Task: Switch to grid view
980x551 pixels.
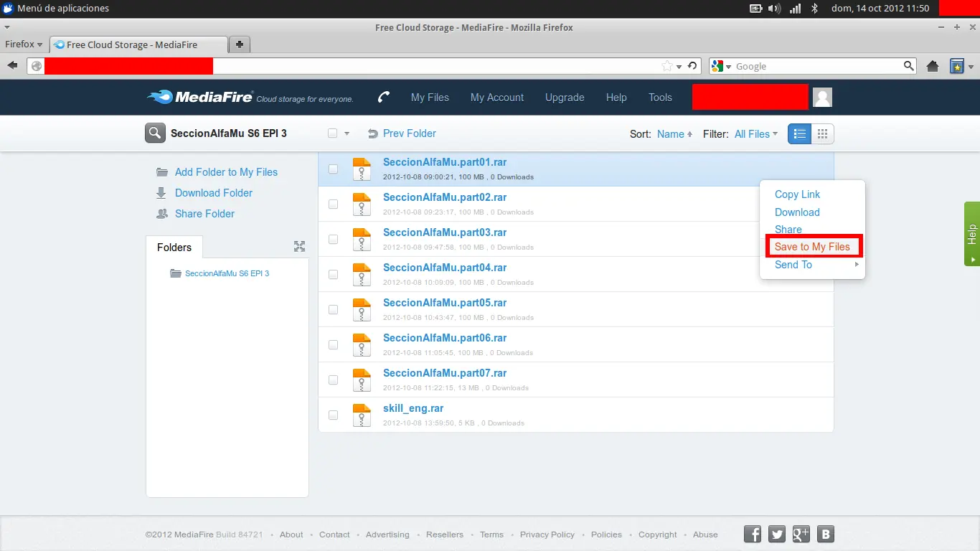Action: (822, 134)
